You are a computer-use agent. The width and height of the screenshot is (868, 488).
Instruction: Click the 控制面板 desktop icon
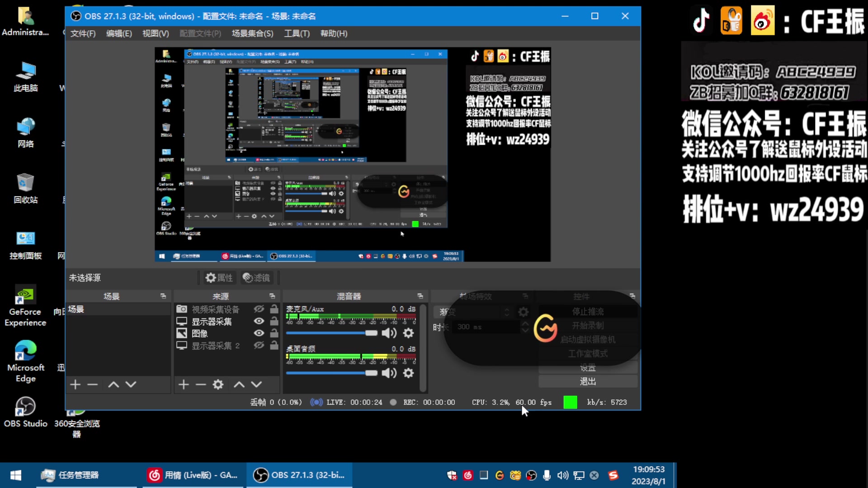click(25, 245)
